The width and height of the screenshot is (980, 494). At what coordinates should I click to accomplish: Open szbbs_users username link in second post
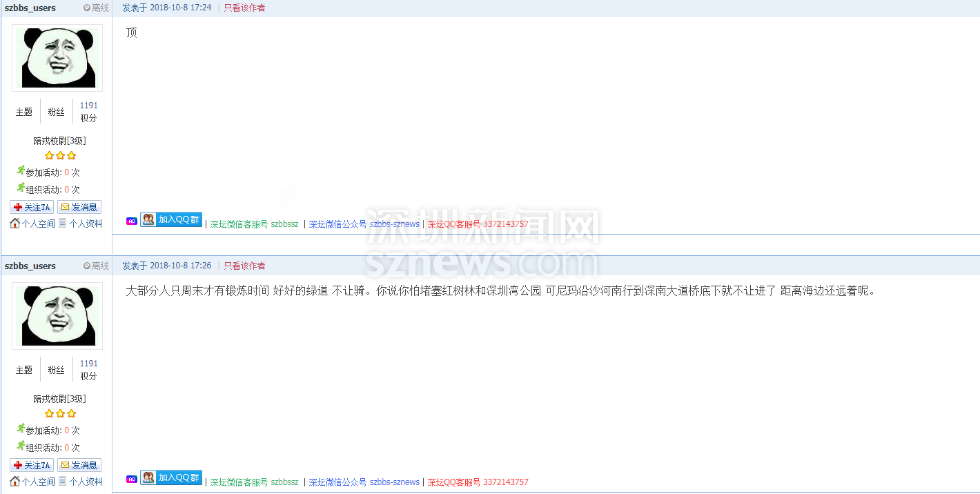[30, 266]
